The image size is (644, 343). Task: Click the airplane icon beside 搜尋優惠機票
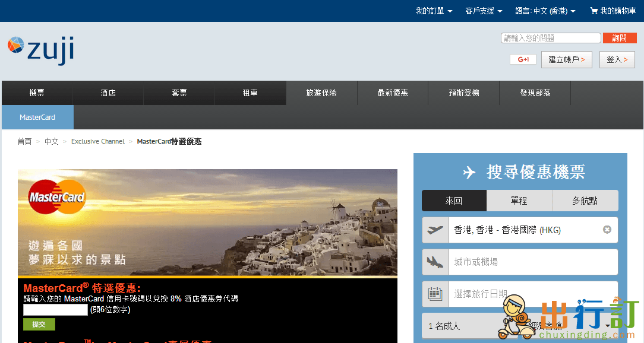(469, 172)
